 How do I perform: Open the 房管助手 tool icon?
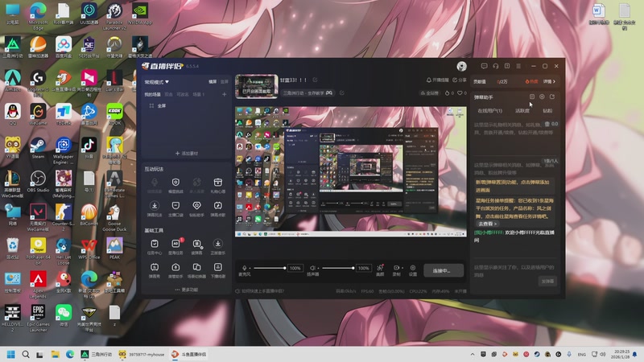(x=175, y=270)
